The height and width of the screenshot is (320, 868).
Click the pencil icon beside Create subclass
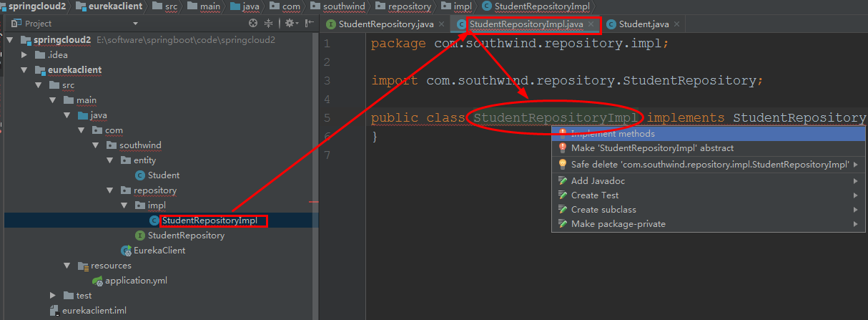point(563,210)
